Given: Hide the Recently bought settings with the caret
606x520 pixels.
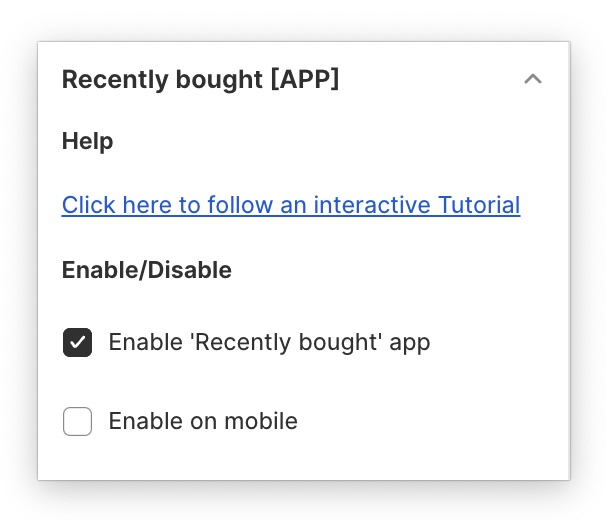Looking at the screenshot, I should tap(533, 79).
